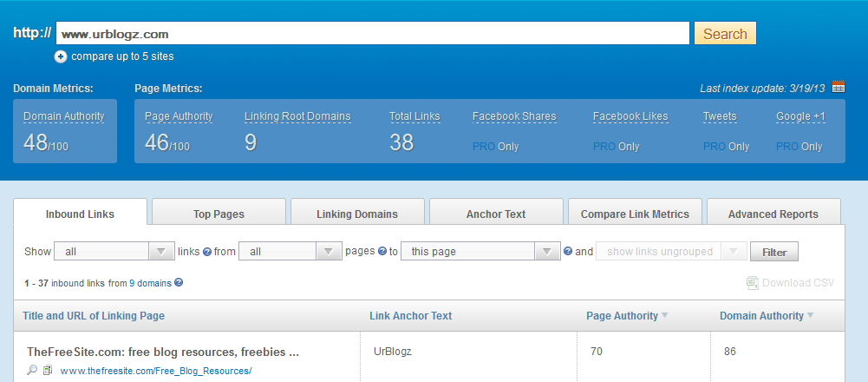This screenshot has width=868, height=382.
Task: Open the 'this page' target dropdown
Action: coord(481,251)
